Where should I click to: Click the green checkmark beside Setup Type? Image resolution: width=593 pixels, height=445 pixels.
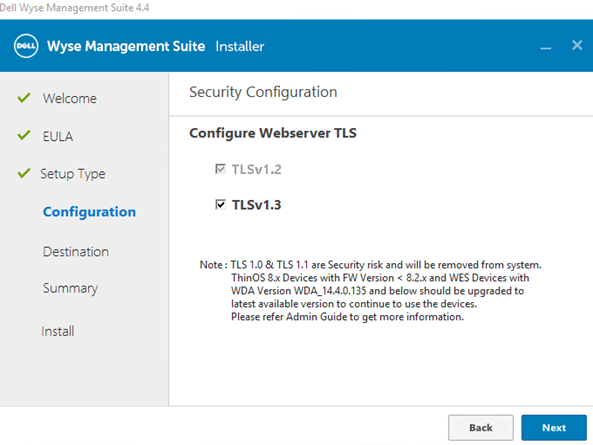(24, 173)
